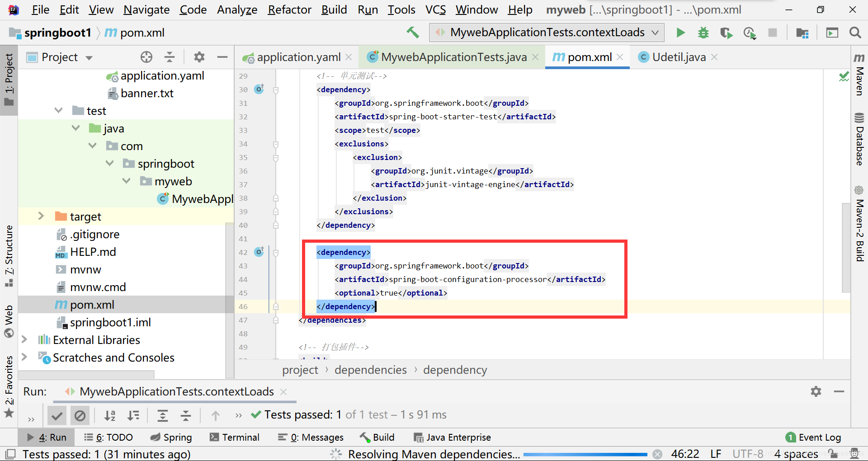Open Project panel settings gear

coord(199,57)
